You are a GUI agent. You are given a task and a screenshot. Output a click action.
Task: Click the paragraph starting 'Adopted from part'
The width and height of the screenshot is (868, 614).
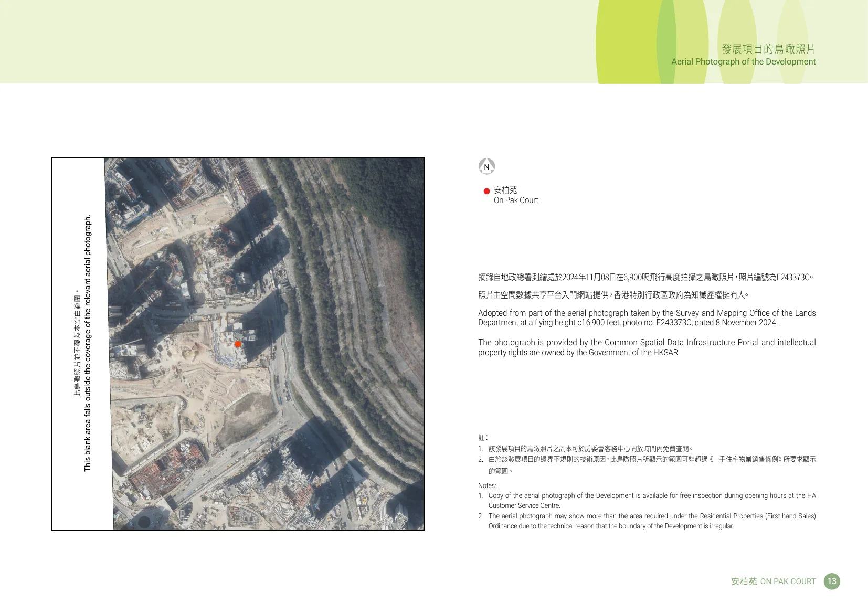(x=647, y=317)
